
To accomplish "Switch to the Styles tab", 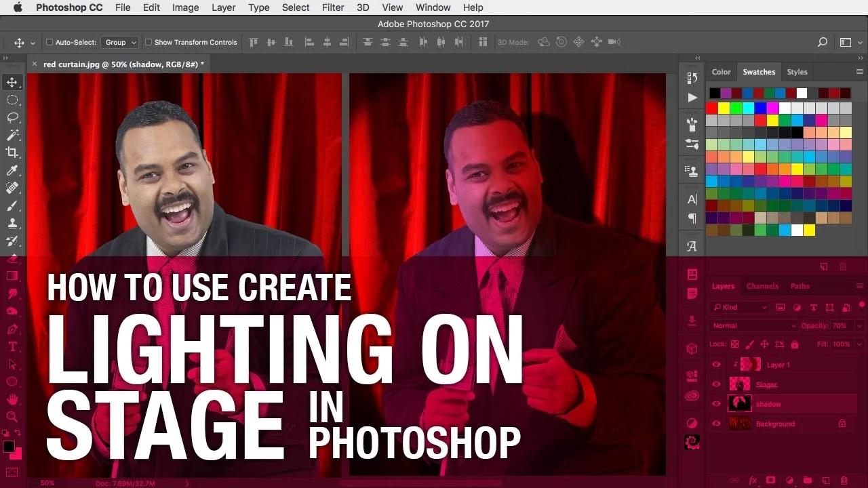I will pyautogui.click(x=797, y=72).
